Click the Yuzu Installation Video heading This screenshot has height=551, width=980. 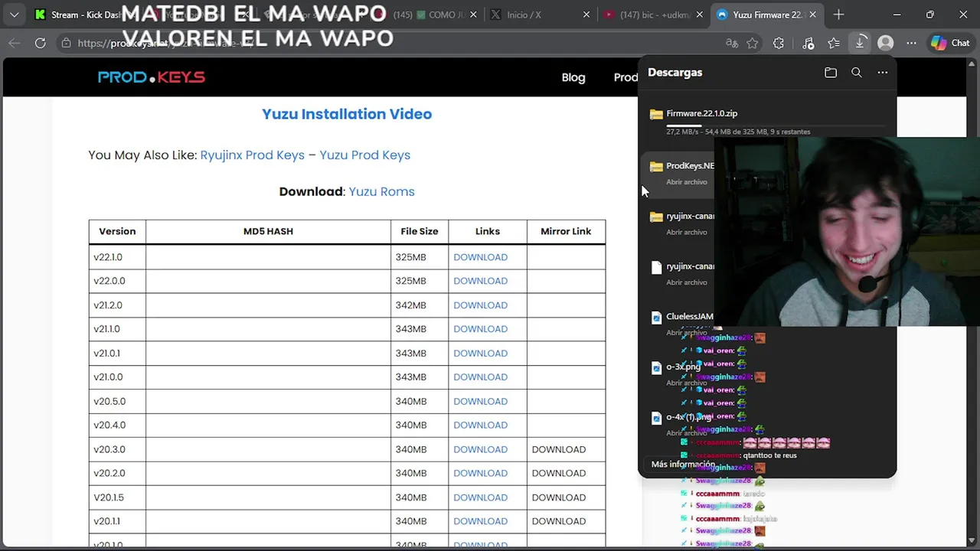(347, 114)
